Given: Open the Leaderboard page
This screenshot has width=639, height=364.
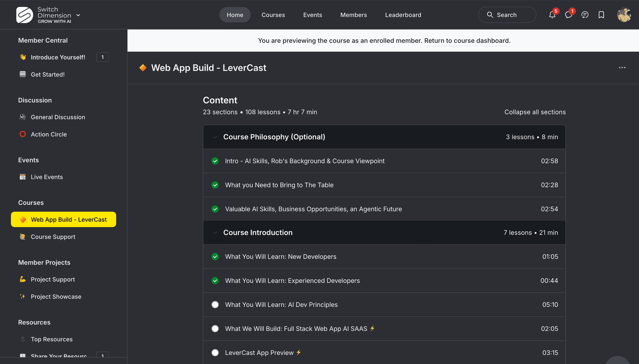Looking at the screenshot, I should [x=403, y=15].
